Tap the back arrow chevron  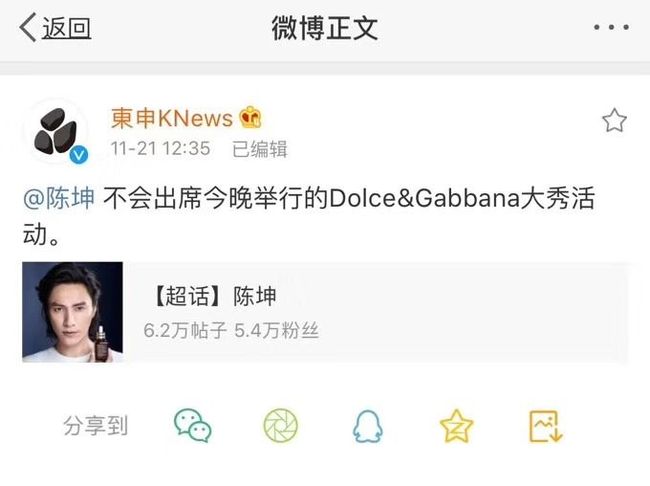pos(28,27)
